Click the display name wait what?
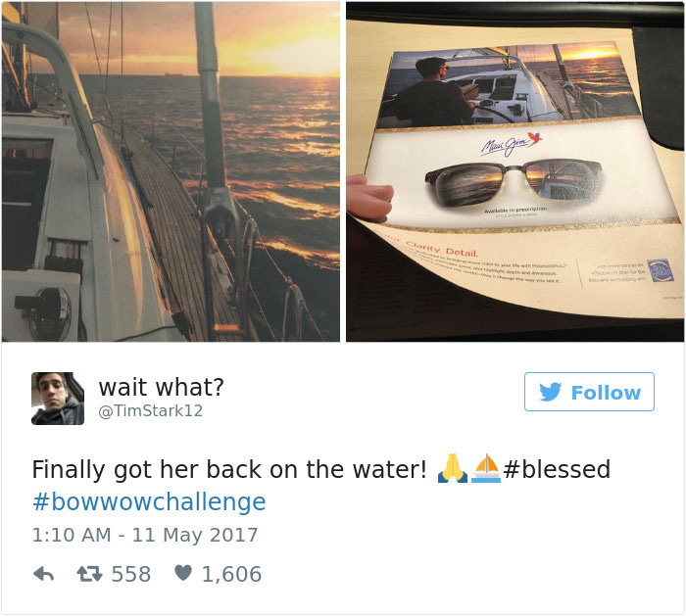Screen dimensions: 686x616 point(162,387)
